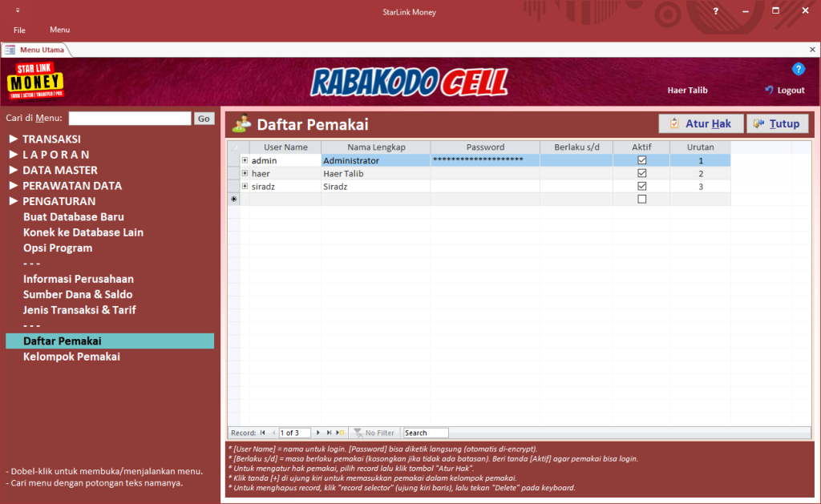The height and width of the screenshot is (504, 821).
Task: Select Opsi Program menu entry
Action: (x=58, y=248)
